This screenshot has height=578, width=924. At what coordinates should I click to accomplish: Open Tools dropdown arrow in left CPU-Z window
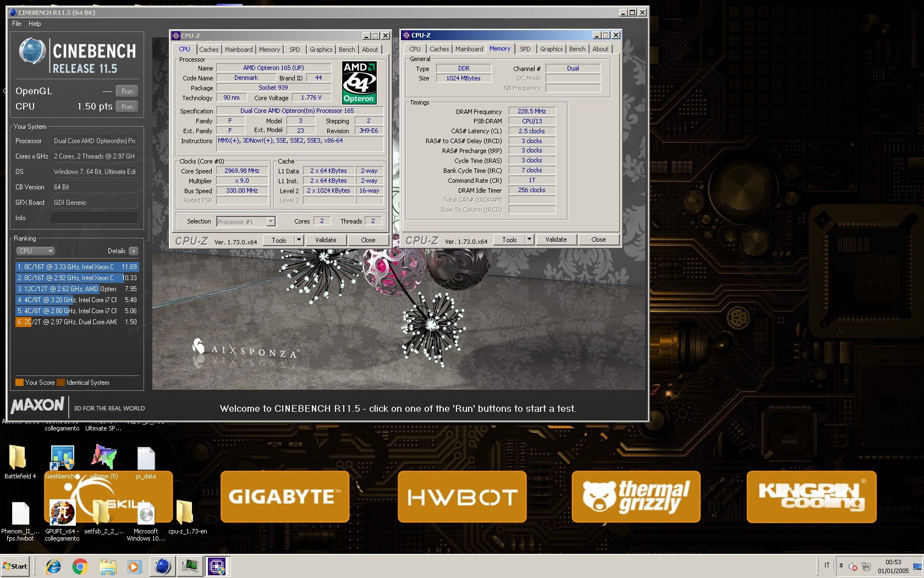click(299, 240)
